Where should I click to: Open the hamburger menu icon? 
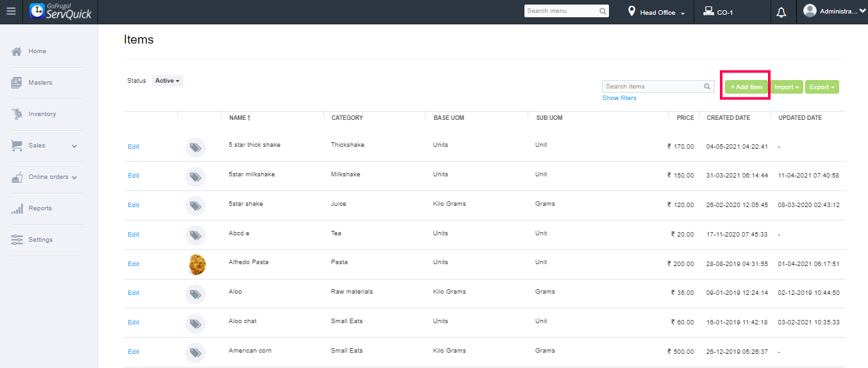click(11, 12)
